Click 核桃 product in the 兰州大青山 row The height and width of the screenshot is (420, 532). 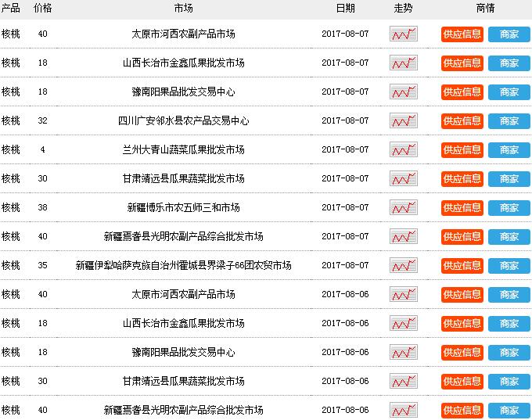click(10, 149)
